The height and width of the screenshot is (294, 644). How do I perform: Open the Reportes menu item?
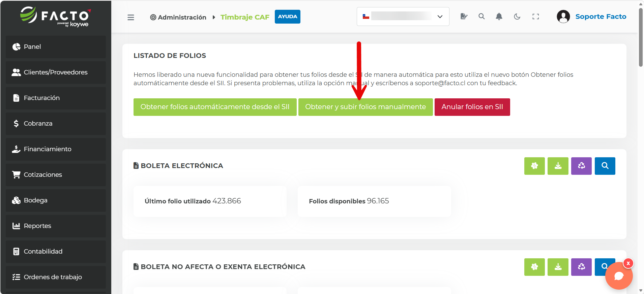56,226
